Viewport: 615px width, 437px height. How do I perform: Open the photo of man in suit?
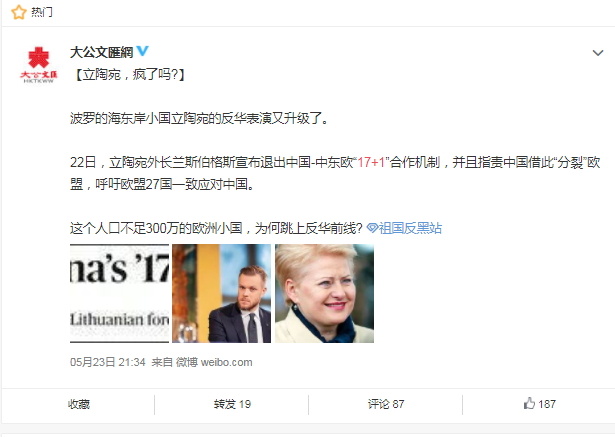(x=222, y=293)
